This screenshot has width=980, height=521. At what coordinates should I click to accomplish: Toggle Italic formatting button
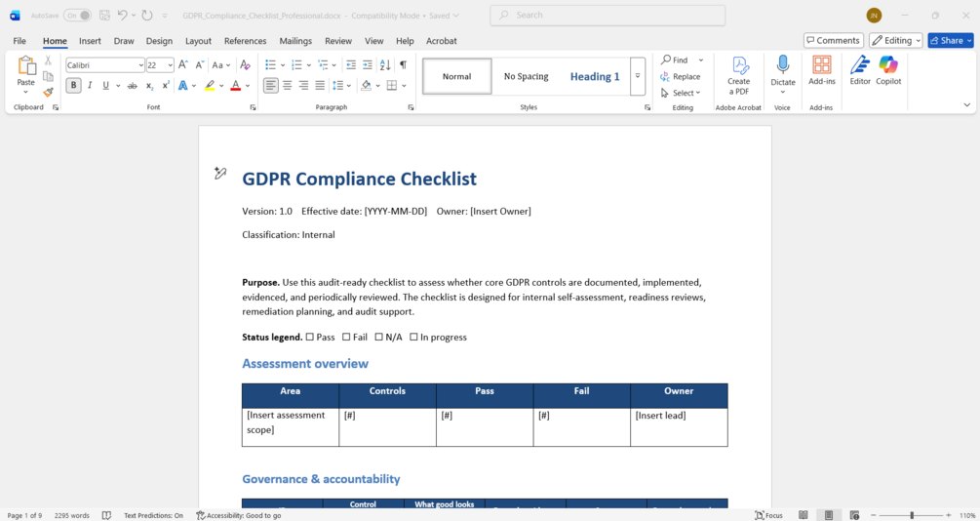coord(90,85)
